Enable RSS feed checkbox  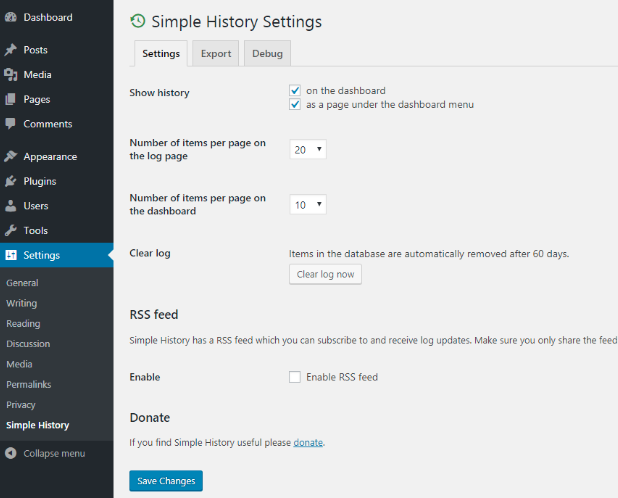(x=295, y=377)
